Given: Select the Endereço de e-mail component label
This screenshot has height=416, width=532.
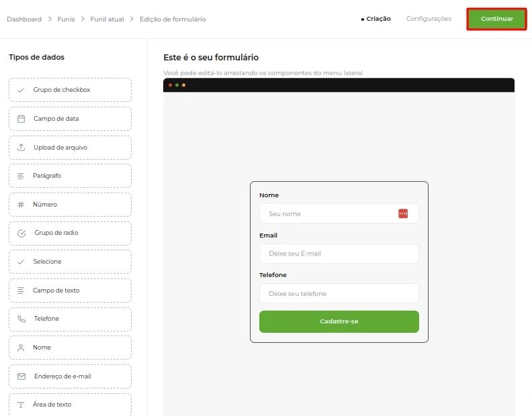Looking at the screenshot, I should coord(62,376).
